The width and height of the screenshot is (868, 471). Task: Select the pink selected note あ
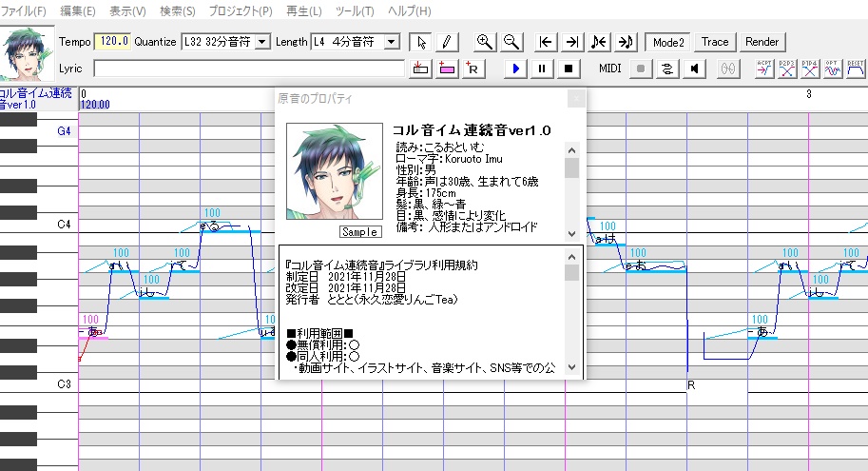point(93,332)
